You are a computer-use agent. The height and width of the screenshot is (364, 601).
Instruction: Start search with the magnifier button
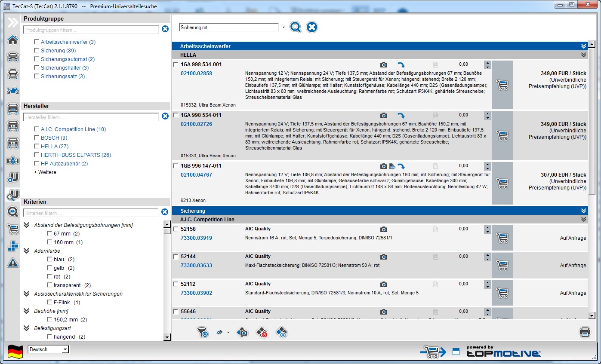click(x=296, y=28)
